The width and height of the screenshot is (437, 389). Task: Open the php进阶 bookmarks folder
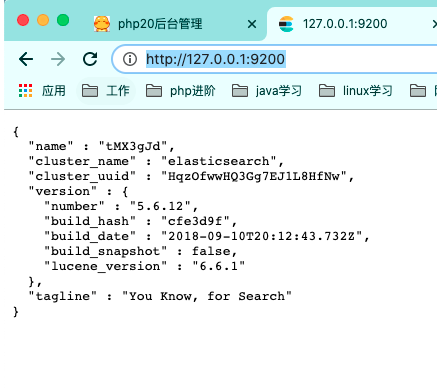point(181,91)
